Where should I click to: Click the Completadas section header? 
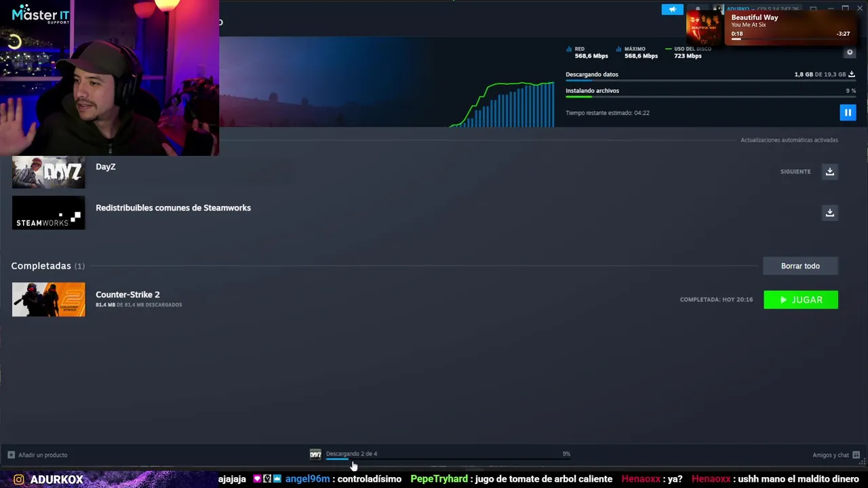pyautogui.click(x=47, y=266)
